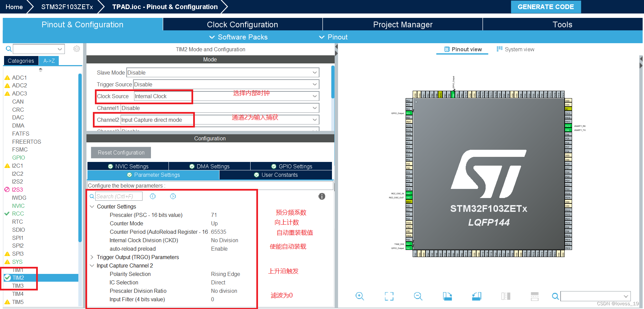
Task: Select the ADC1 peripheral with warning icon
Action: [19, 78]
